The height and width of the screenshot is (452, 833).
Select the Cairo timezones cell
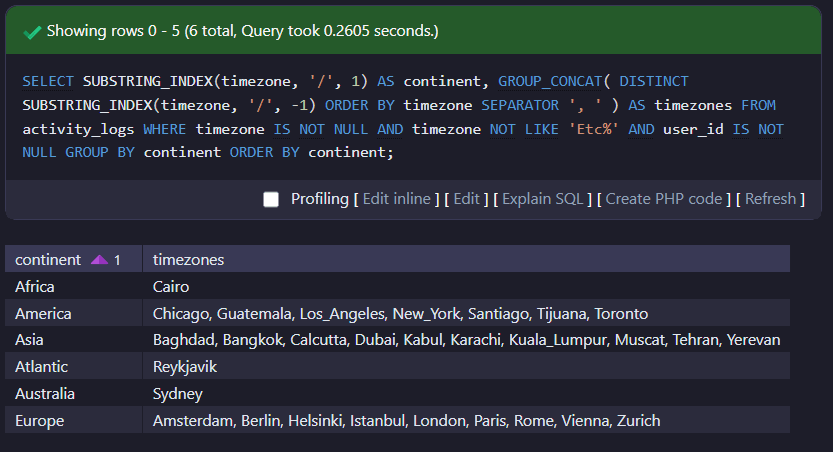(466, 286)
